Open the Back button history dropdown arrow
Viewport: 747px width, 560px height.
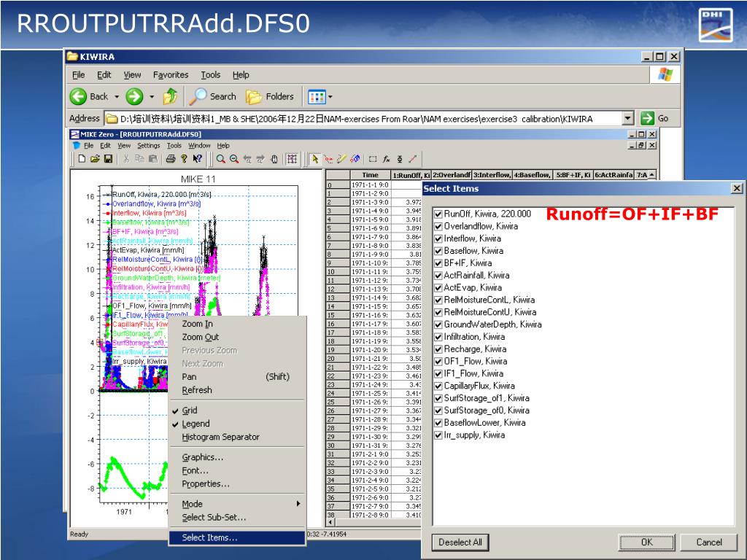pos(117,97)
